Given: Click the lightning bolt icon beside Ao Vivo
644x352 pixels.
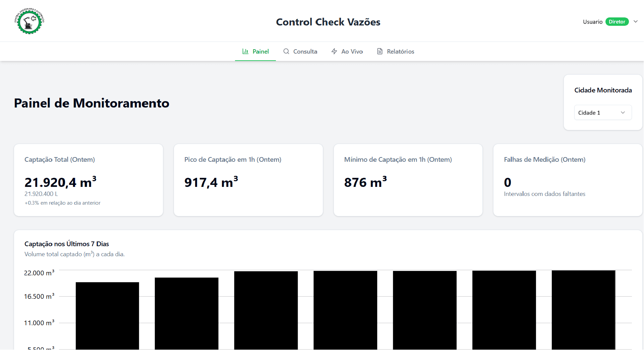Looking at the screenshot, I should click(334, 51).
